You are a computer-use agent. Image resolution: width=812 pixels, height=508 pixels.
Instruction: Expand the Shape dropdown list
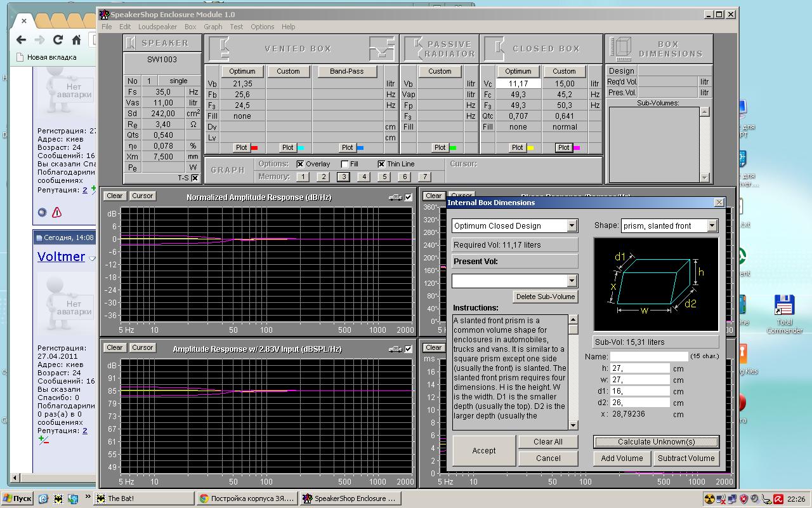point(712,226)
